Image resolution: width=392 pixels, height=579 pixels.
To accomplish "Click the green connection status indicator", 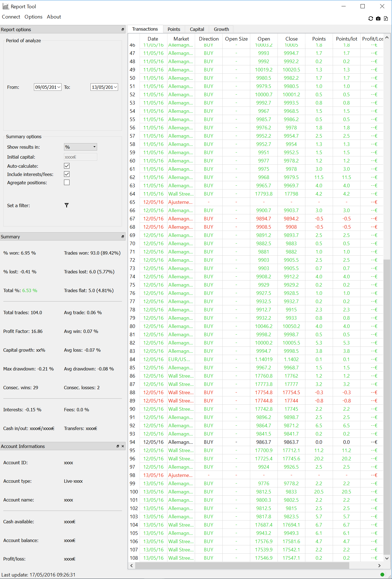I will click(382, 575).
